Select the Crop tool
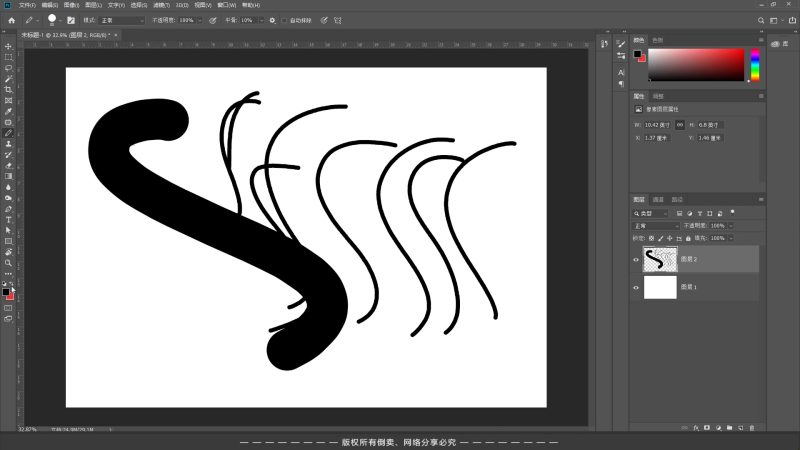800x450 pixels. 8,90
